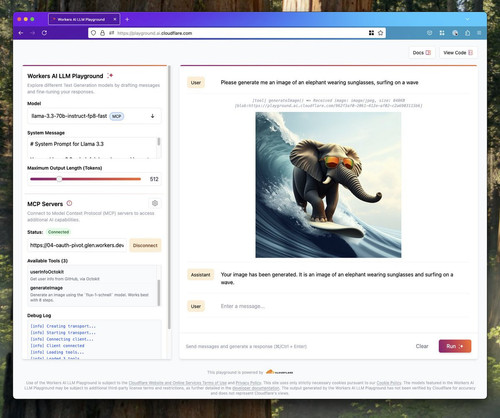500x418 pixels.
Task: Open the Cookie Policy link in footer
Action: click(x=389, y=383)
